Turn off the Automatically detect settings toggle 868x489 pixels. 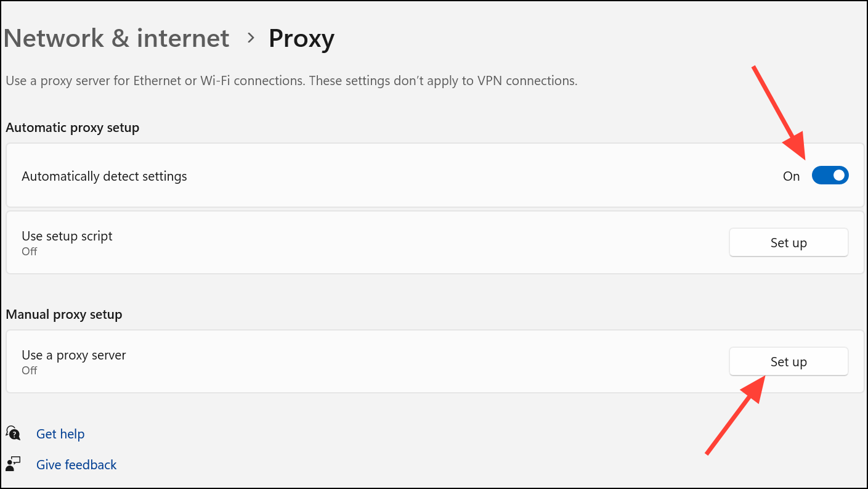pos(830,176)
